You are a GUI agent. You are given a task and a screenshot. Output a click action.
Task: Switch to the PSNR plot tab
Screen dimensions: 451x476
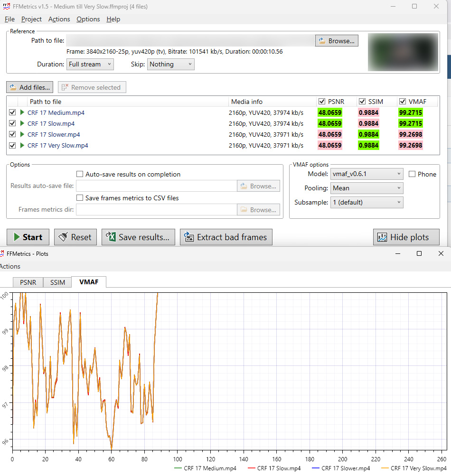tap(28, 282)
